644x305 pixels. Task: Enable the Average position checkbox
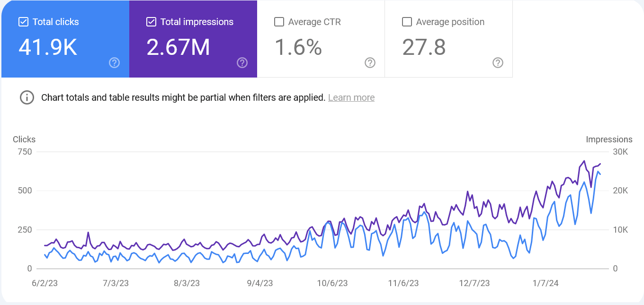click(x=406, y=22)
